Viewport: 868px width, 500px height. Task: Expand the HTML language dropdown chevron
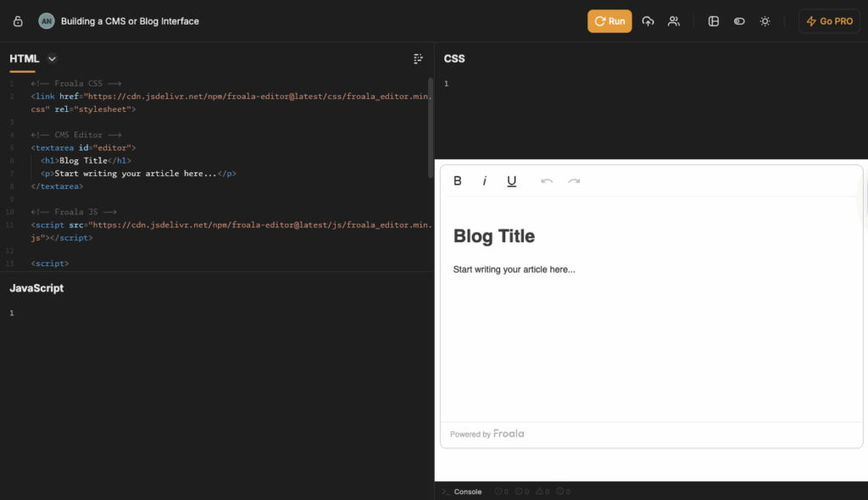pyautogui.click(x=52, y=58)
